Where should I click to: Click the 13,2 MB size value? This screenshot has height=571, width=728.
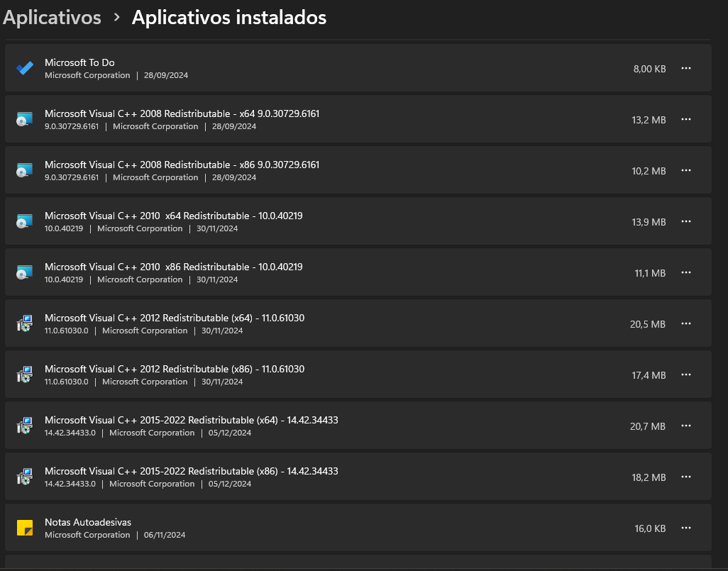click(649, 120)
